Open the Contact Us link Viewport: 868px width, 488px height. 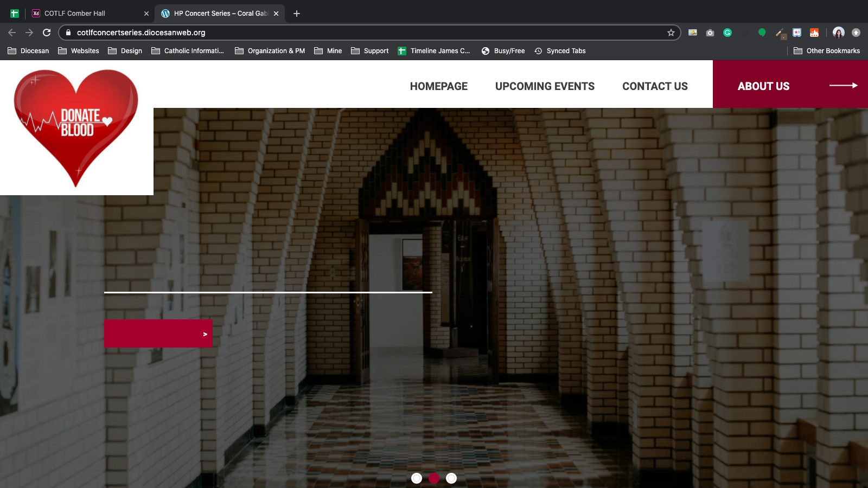tap(655, 86)
